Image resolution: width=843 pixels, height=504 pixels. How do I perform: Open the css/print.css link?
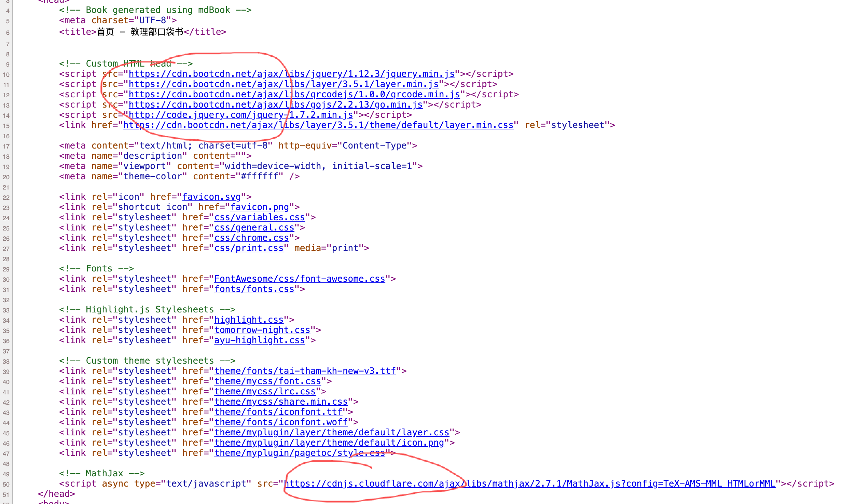point(249,248)
